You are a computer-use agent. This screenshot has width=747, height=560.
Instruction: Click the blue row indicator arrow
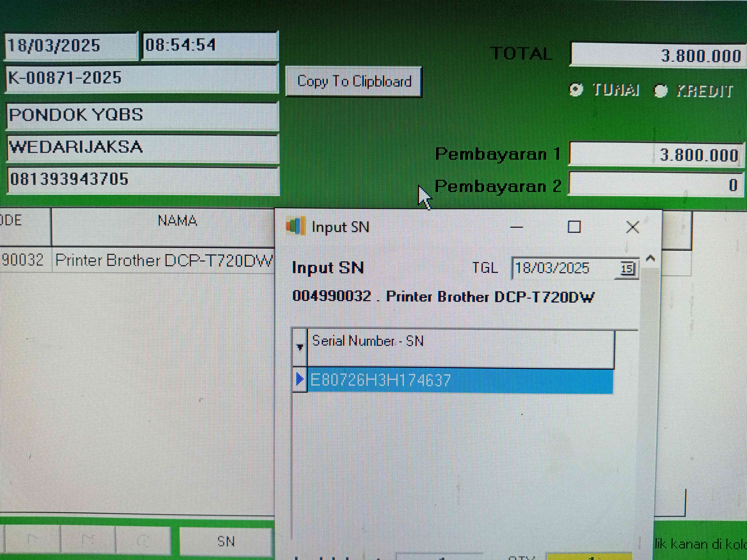pos(300,379)
